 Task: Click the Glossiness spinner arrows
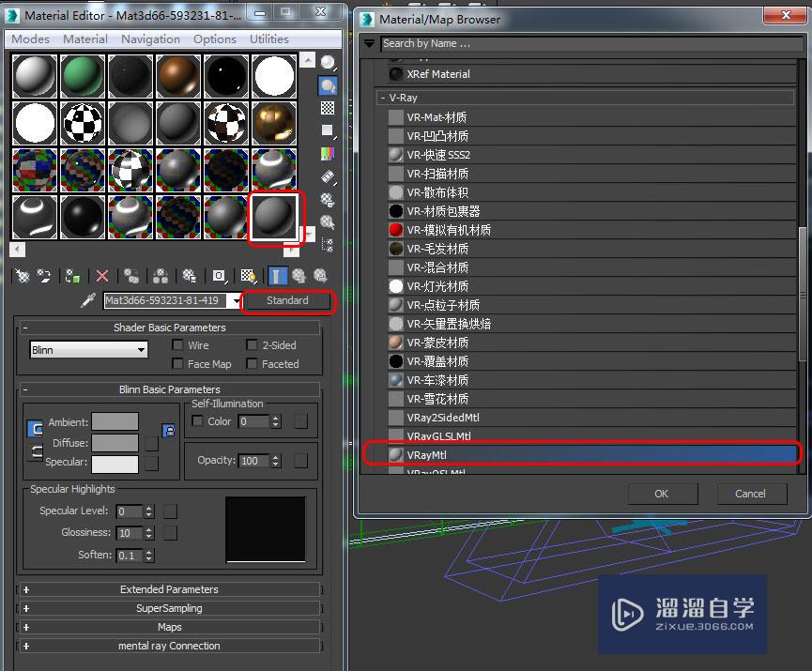[x=149, y=533]
